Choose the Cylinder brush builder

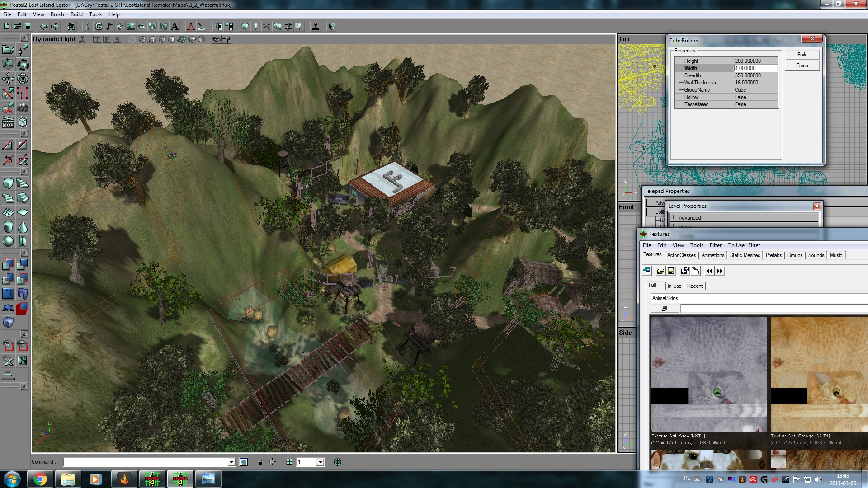[x=8, y=227]
